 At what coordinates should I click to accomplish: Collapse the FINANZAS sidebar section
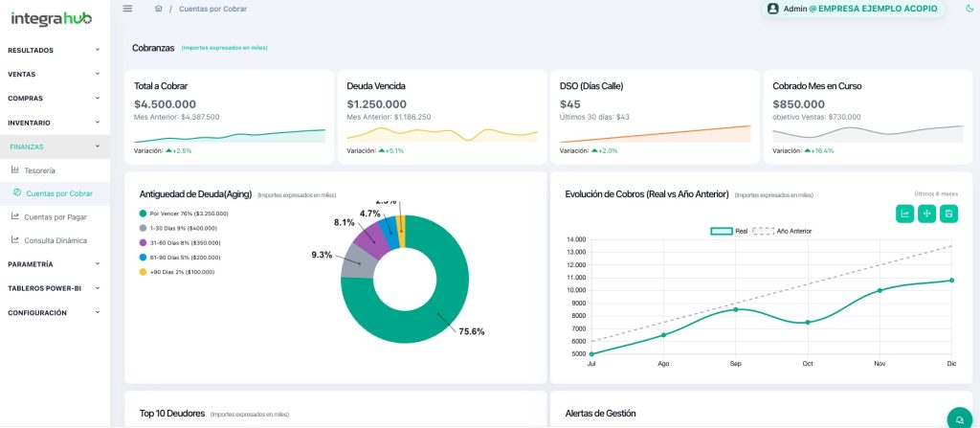point(54,146)
